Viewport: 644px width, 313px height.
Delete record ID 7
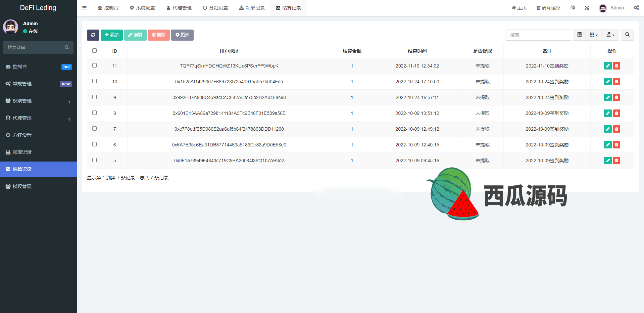pyautogui.click(x=616, y=129)
